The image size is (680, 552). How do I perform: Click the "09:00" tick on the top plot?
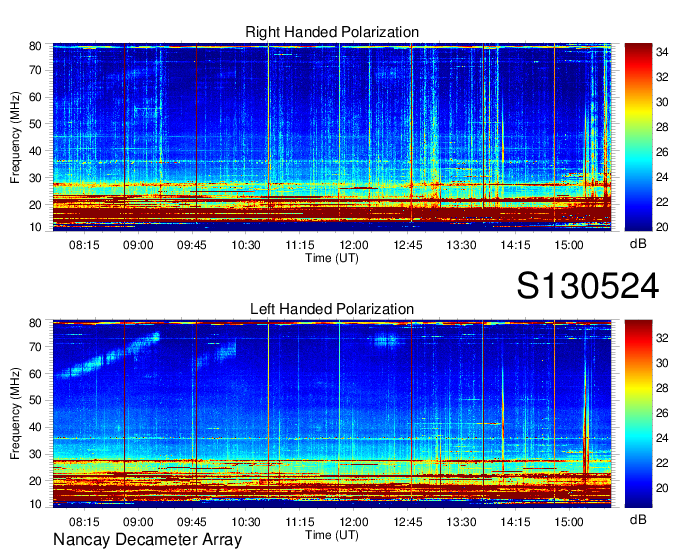point(138,245)
